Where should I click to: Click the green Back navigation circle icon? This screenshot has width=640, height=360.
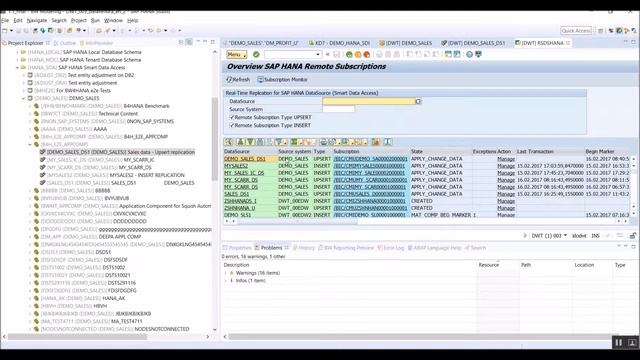(349, 54)
